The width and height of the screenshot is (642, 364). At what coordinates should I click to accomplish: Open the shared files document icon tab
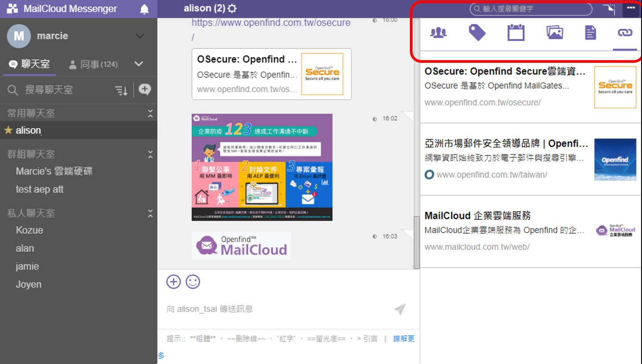tap(590, 33)
